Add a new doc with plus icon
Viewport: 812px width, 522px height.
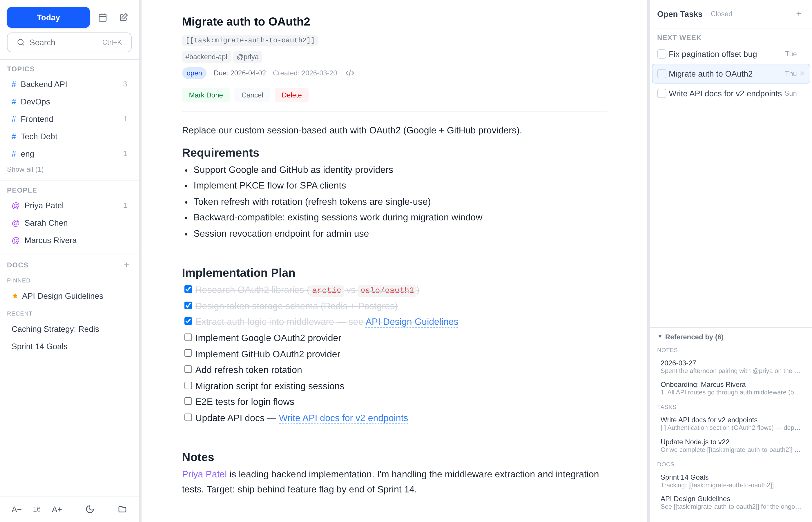[126, 265]
